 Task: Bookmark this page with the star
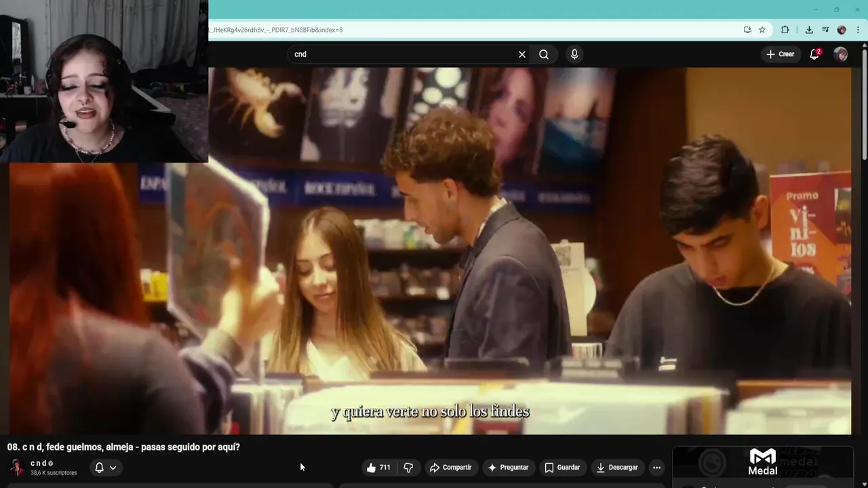pyautogui.click(x=762, y=30)
